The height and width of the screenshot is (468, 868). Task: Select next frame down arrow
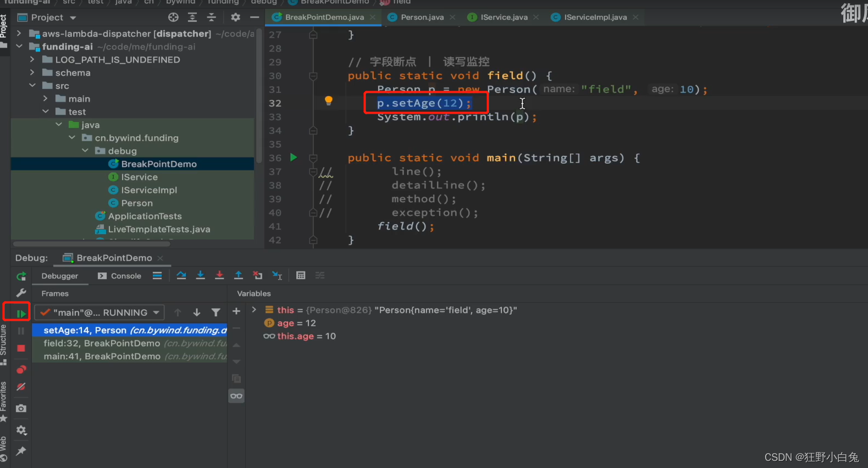coord(197,313)
